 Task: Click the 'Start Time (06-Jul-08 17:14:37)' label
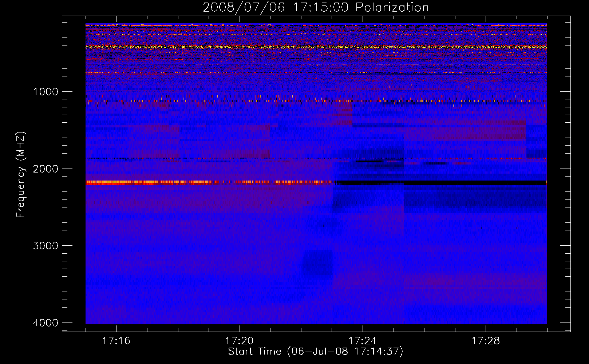pos(316,352)
